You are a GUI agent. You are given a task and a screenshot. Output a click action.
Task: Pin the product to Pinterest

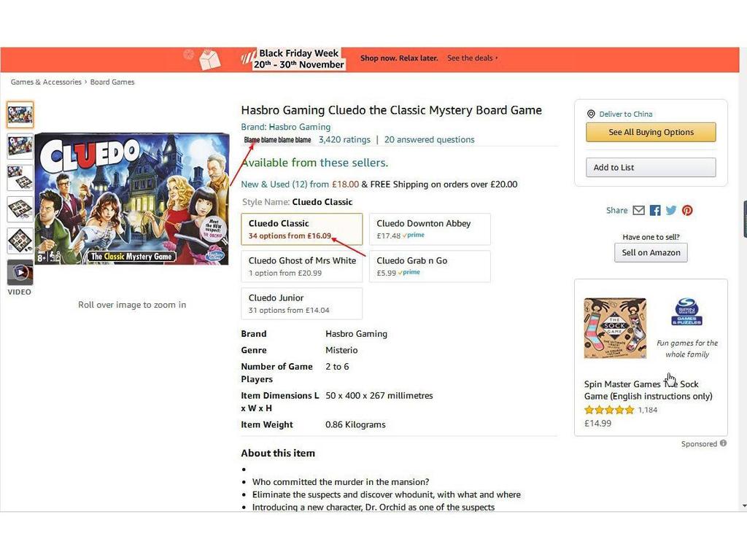[687, 210]
